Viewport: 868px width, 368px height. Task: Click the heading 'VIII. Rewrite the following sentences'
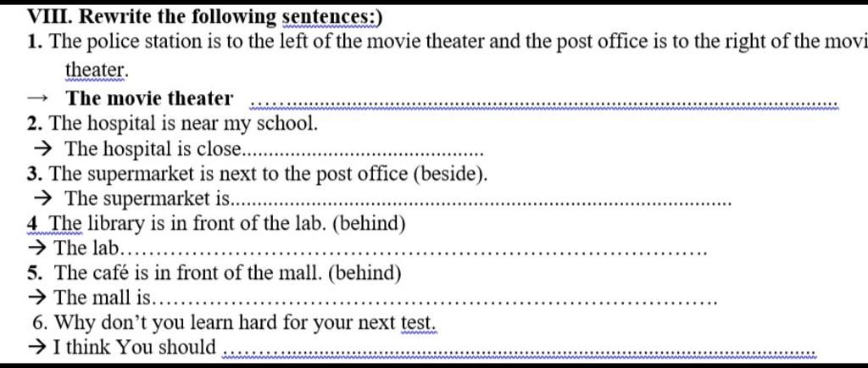[x=205, y=18]
